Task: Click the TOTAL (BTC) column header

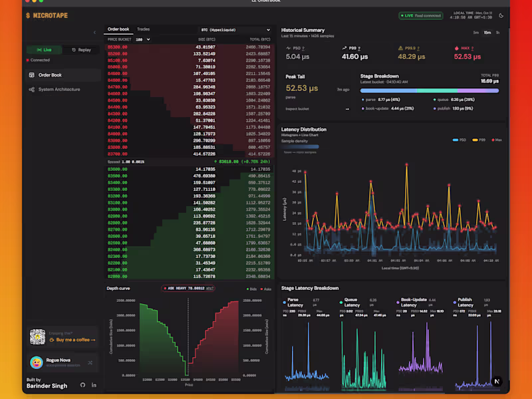Action: pyautogui.click(x=260, y=39)
